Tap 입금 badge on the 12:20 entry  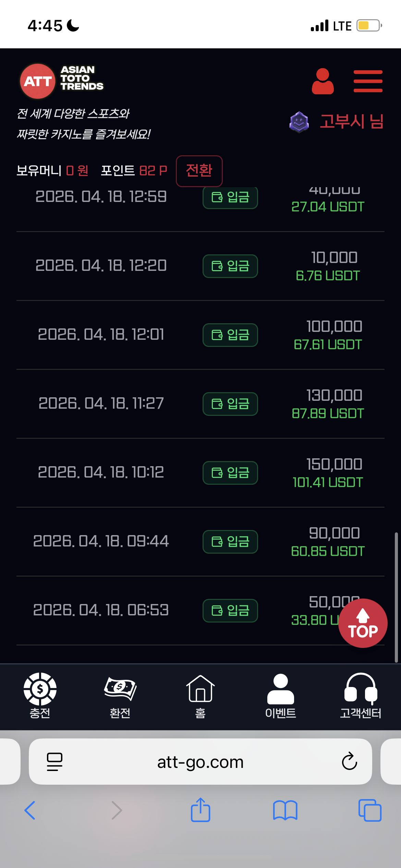tap(230, 266)
